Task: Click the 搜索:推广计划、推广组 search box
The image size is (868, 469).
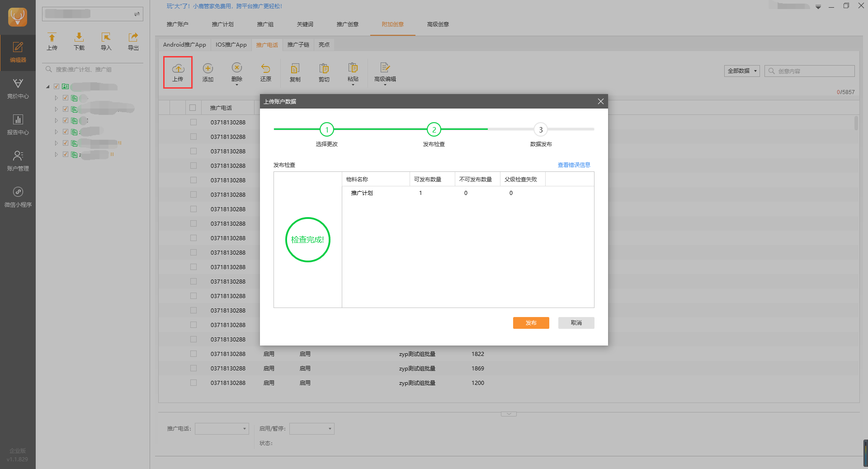Action: [x=93, y=70]
